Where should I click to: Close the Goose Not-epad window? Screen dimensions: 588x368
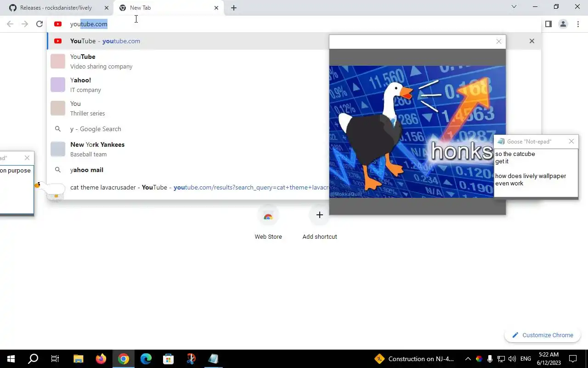click(571, 141)
